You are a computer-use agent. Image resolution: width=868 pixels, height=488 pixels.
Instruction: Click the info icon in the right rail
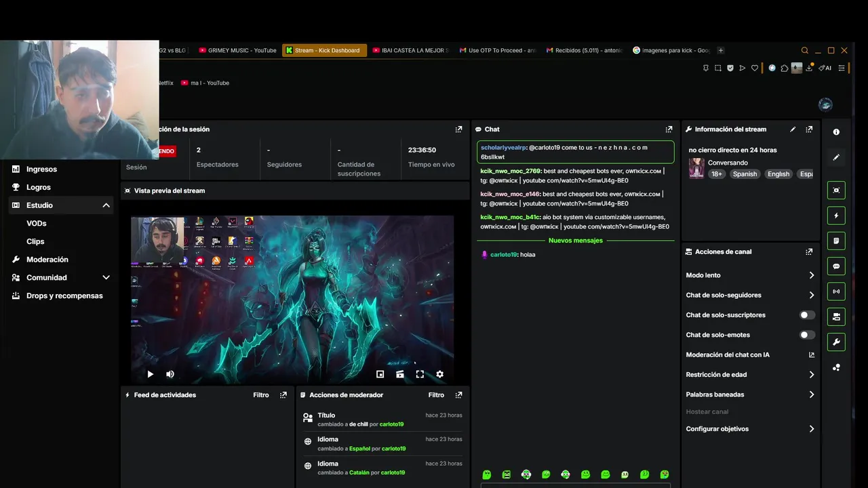836,132
